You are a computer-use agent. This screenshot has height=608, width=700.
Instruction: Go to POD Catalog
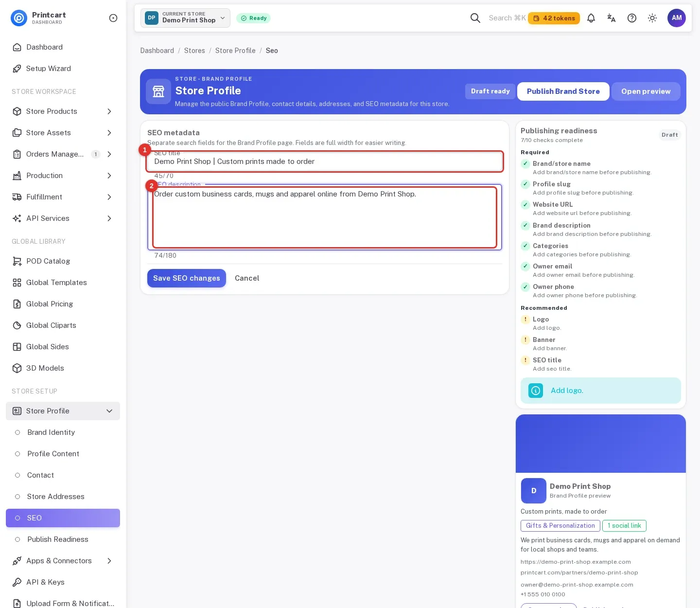pyautogui.click(x=63, y=261)
